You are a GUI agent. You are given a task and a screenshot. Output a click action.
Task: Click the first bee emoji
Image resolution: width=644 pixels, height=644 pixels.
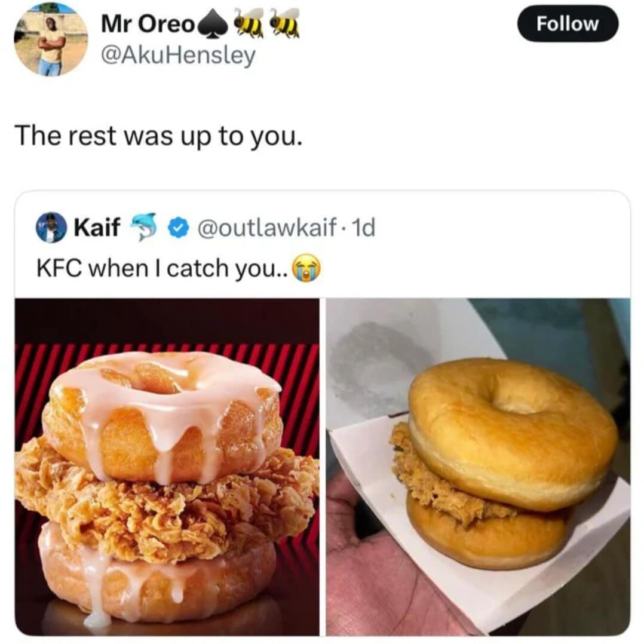[x=249, y=24]
